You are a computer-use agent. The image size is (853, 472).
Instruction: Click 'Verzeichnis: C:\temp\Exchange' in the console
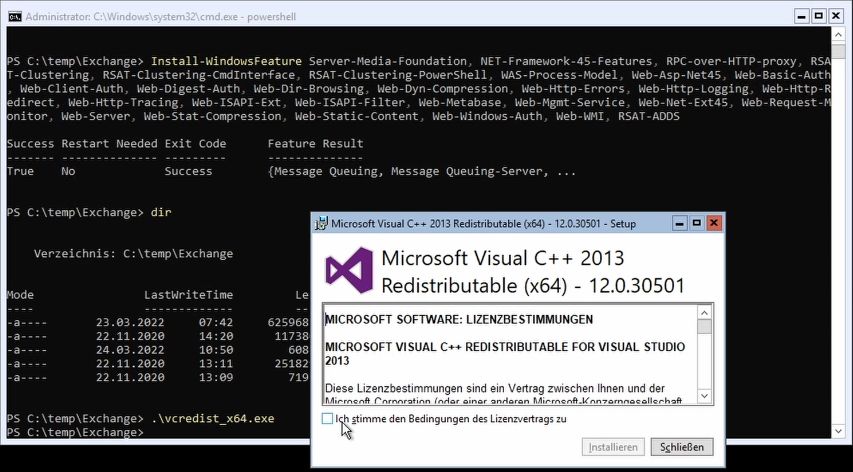[x=133, y=253]
